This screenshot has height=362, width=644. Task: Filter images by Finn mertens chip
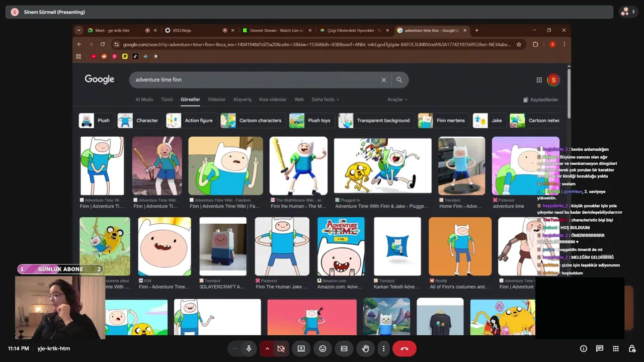tap(443, 121)
